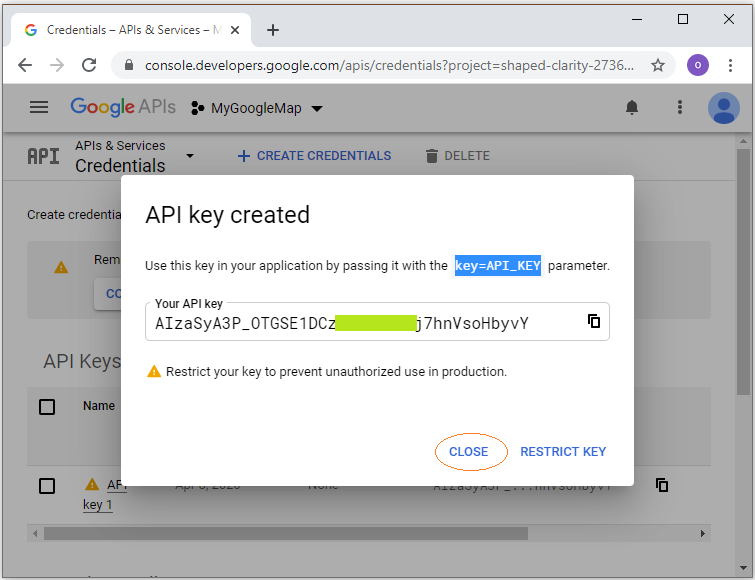The image size is (755, 580).
Task: Click the warning icon on API key row
Action: [91, 484]
